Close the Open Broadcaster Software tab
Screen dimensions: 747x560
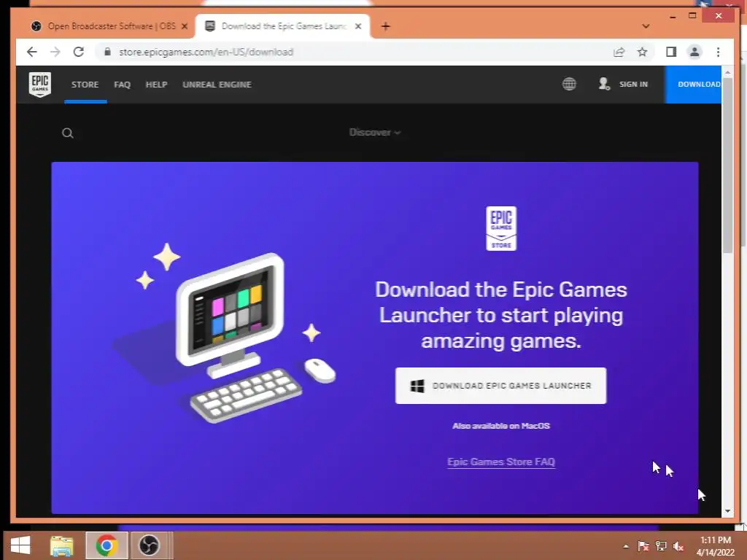pos(185,26)
